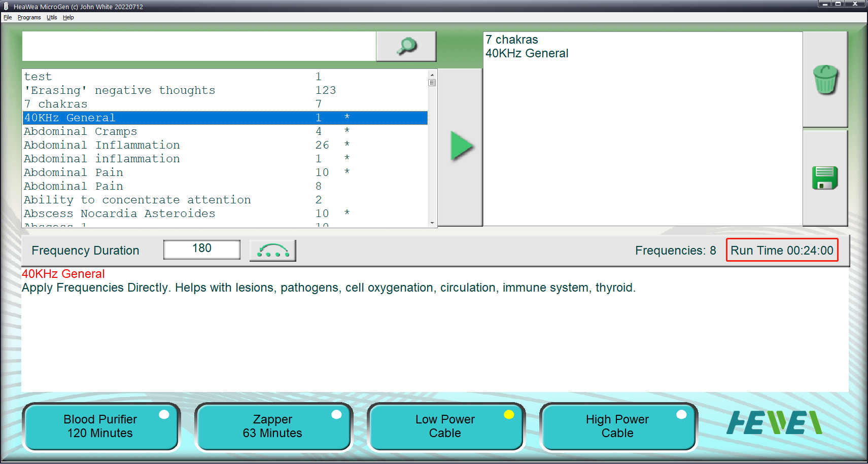Expand the Help menu
868x464 pixels.
[68, 17]
